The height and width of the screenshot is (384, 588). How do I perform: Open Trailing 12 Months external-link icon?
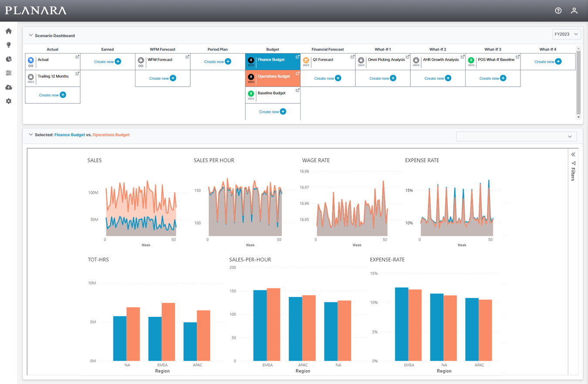coord(78,74)
